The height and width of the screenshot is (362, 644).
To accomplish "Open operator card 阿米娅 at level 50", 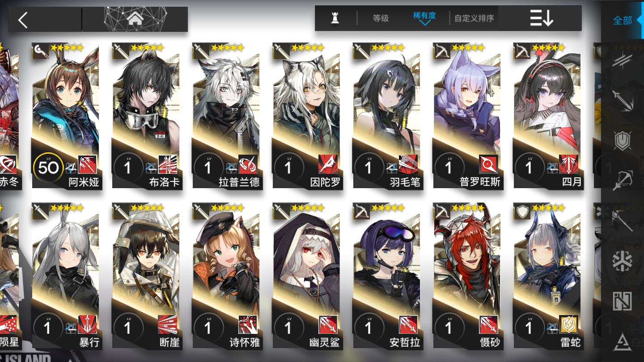I will 66,116.
